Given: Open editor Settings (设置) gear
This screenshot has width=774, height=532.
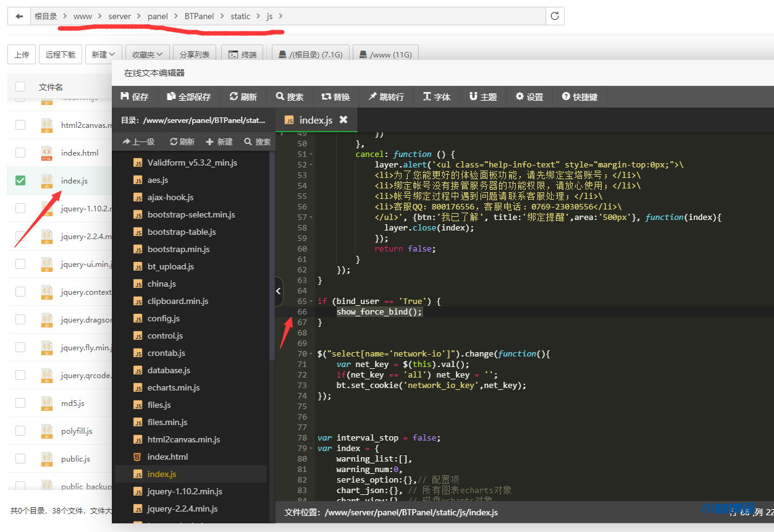Looking at the screenshot, I should pyautogui.click(x=529, y=96).
